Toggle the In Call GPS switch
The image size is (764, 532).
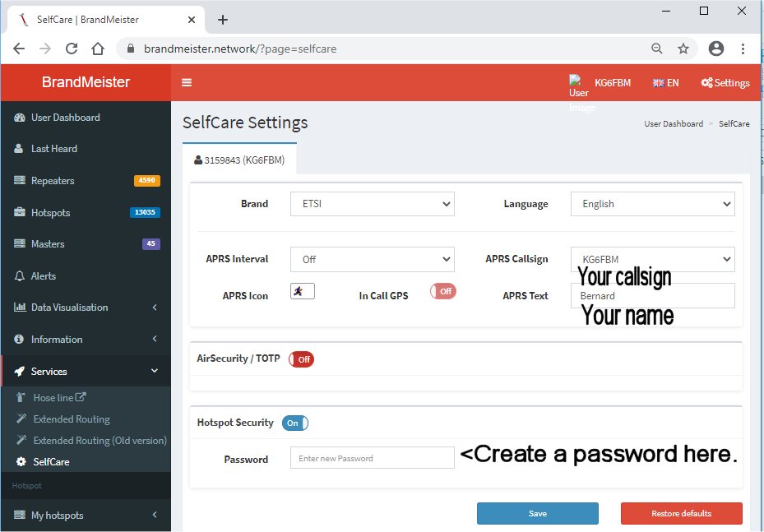443,291
